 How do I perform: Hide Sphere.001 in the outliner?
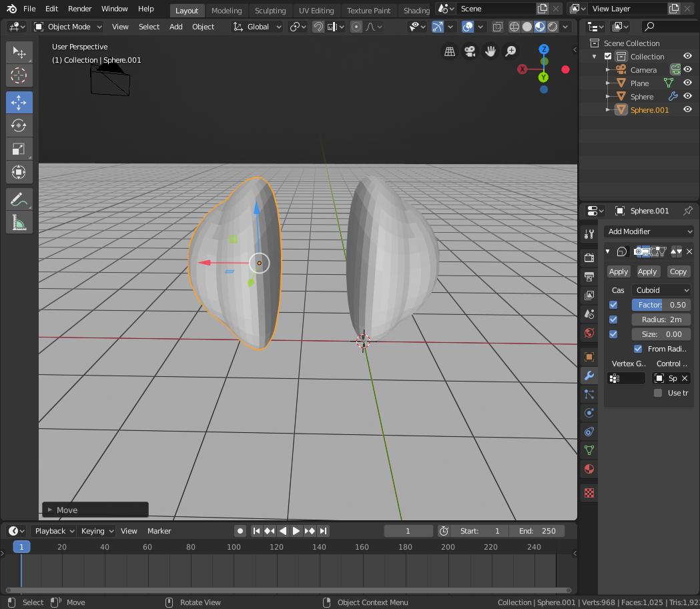[687, 110]
